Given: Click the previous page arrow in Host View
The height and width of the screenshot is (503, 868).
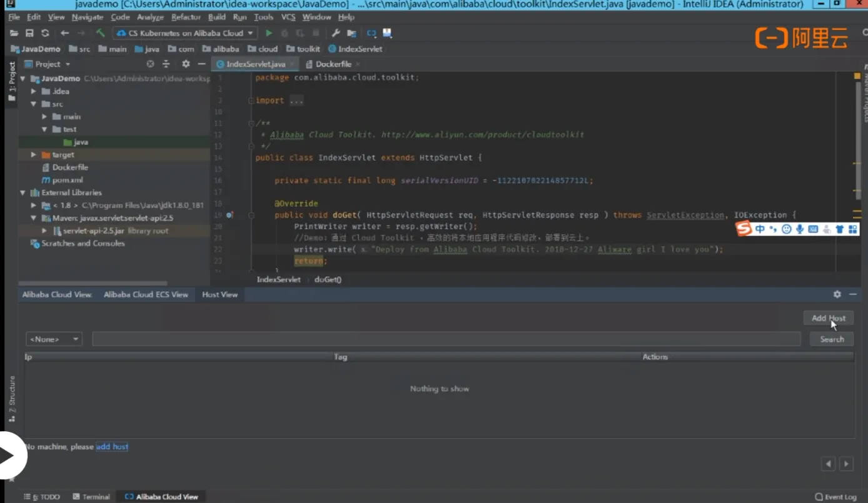Looking at the screenshot, I should [x=829, y=464].
